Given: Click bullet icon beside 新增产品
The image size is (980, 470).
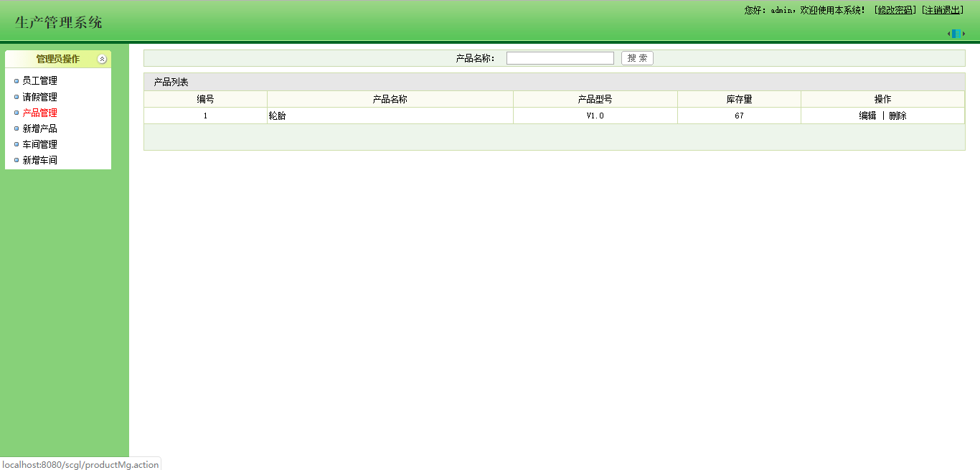Looking at the screenshot, I should [x=17, y=128].
